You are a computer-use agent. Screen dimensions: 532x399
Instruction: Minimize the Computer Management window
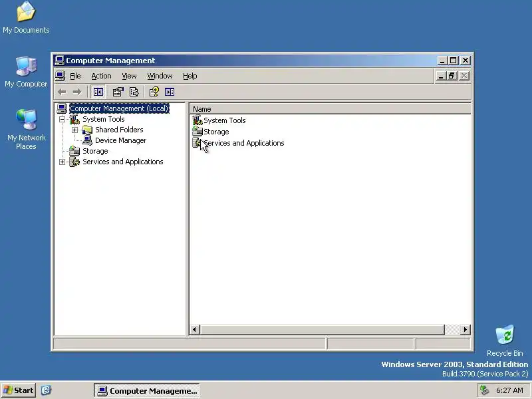[x=442, y=61]
